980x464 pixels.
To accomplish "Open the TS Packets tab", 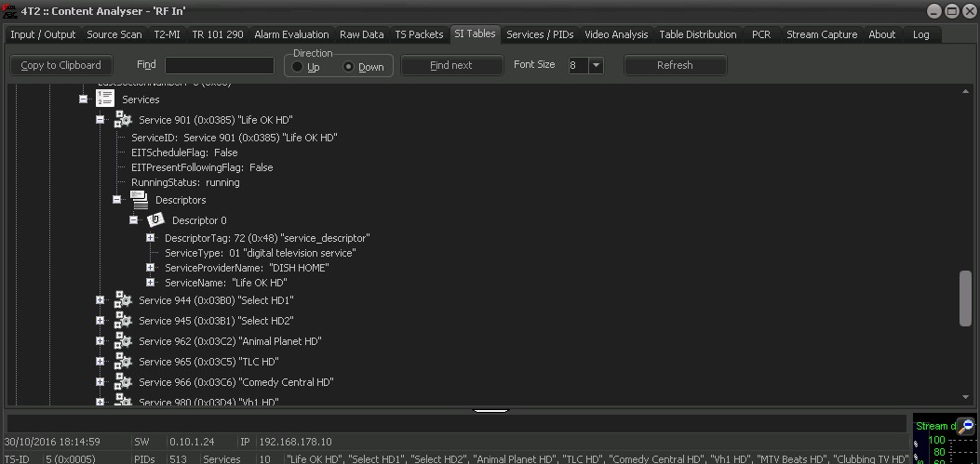I will 419,35.
